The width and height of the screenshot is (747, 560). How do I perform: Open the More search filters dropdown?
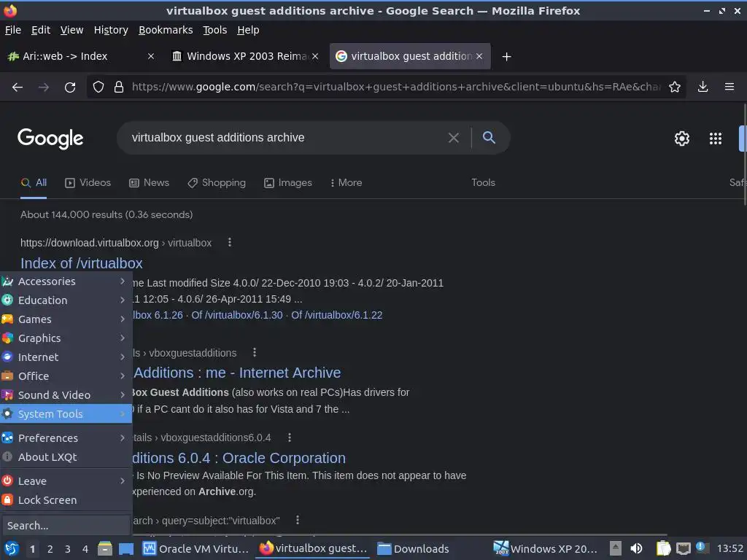coord(346,183)
